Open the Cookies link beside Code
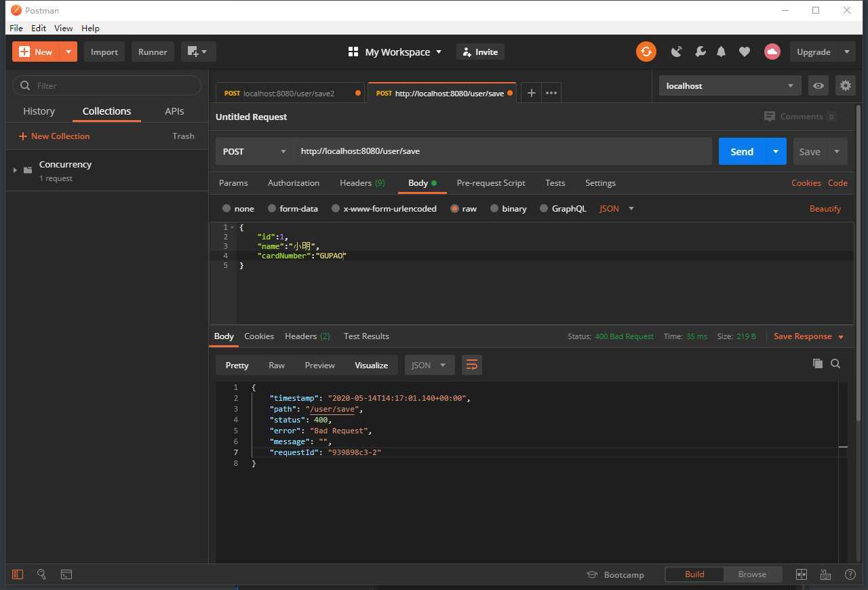Viewport: 868px width, 590px height. (x=806, y=183)
